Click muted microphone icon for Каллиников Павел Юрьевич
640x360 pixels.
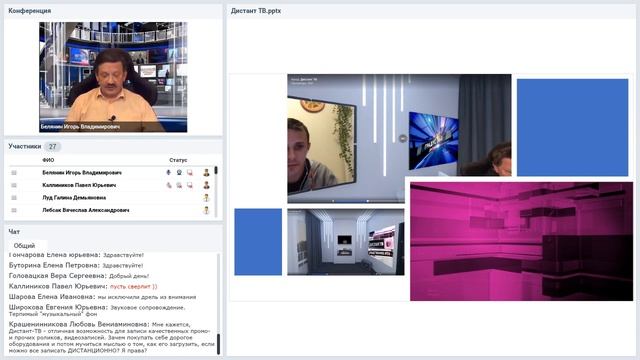[169, 185]
